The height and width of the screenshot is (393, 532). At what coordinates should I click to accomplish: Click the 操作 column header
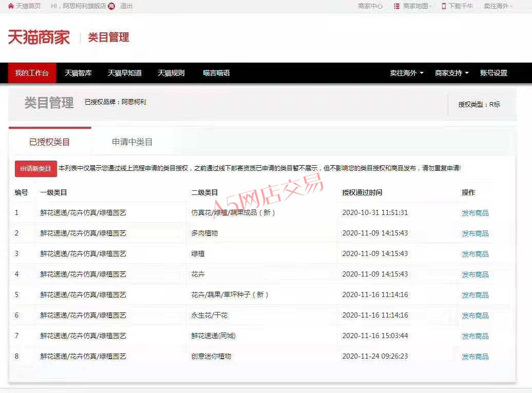468,192
